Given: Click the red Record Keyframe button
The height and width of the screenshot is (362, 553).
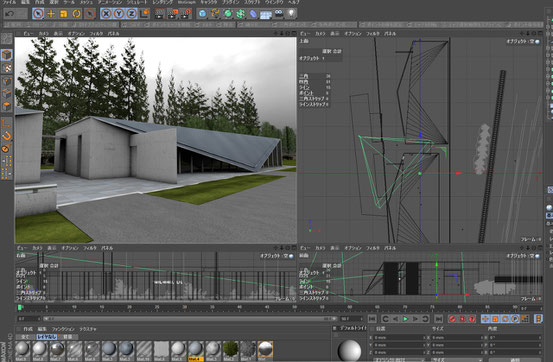Looking at the screenshot, I should [452, 319].
